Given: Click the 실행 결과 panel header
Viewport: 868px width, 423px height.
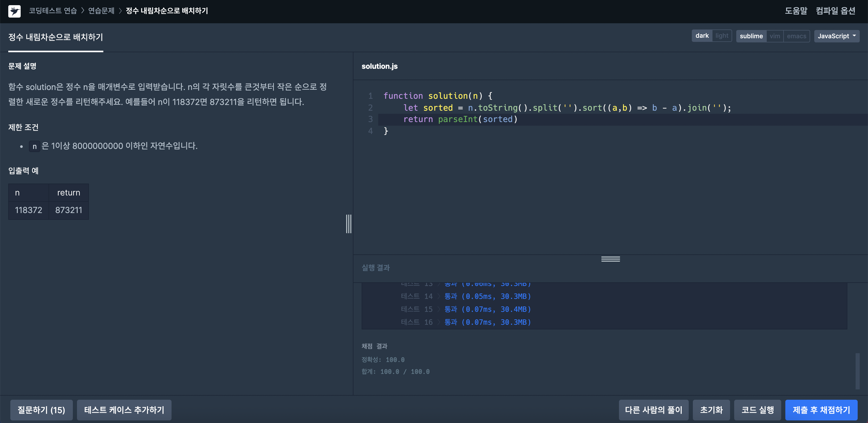Looking at the screenshot, I should (x=376, y=268).
